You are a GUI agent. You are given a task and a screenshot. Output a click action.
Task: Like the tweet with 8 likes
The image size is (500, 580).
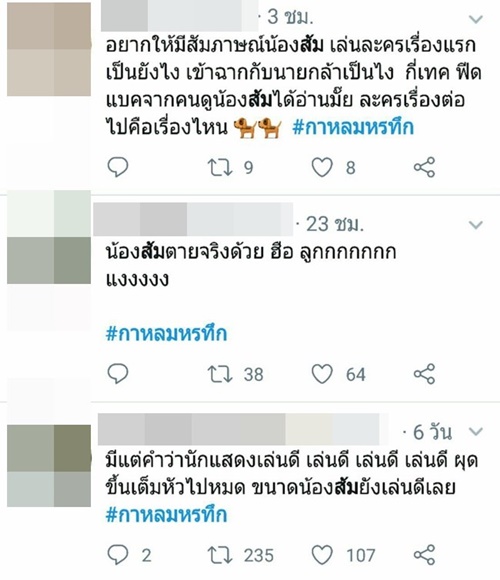(322, 167)
